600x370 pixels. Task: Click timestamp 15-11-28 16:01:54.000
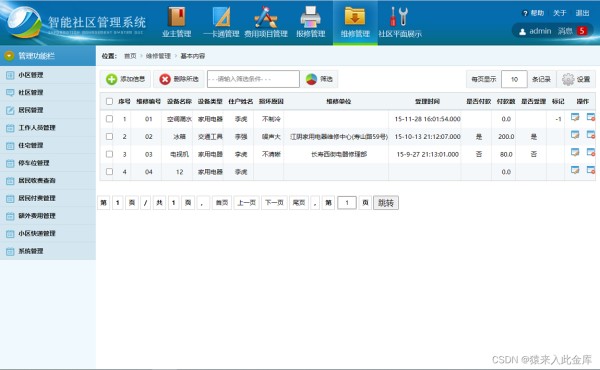(x=427, y=119)
